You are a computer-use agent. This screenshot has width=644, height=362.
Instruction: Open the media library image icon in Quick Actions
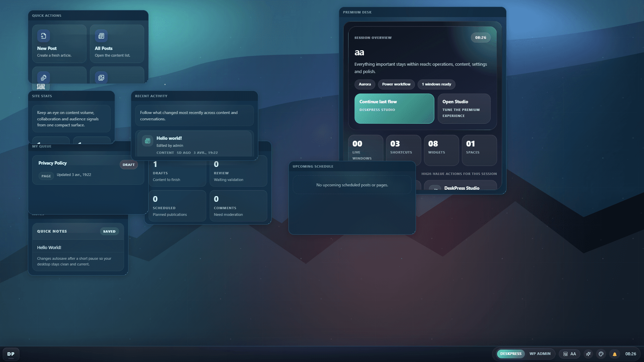101,77
